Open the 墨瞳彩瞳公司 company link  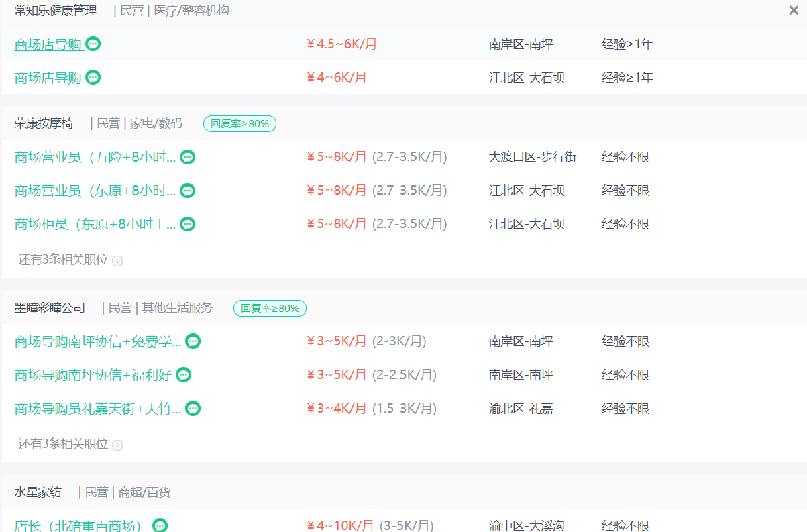point(50,308)
